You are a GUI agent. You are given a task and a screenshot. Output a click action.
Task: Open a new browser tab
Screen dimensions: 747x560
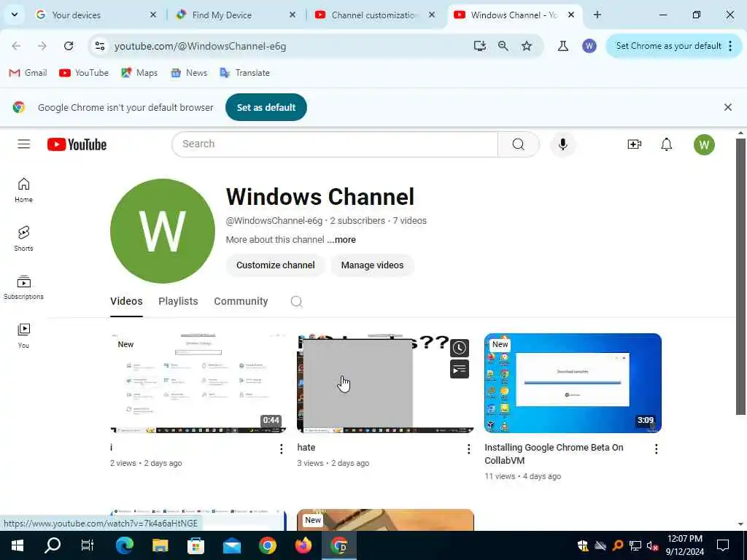(597, 15)
